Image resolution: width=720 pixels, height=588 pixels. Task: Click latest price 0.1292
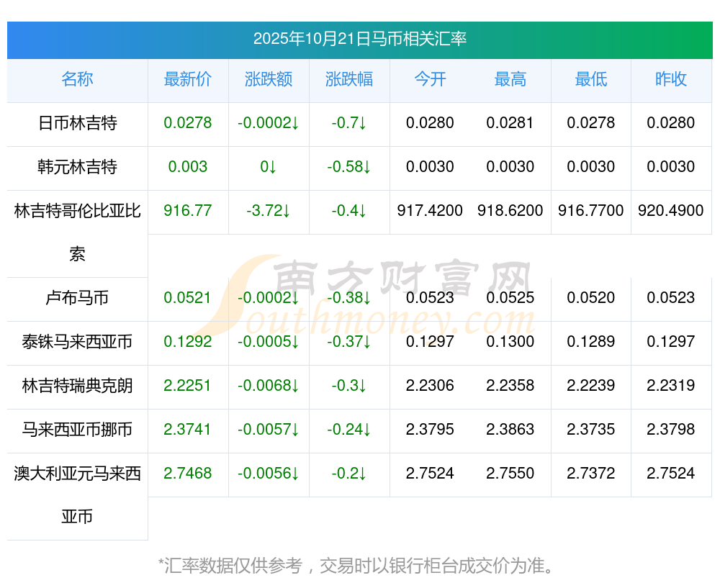[188, 342]
